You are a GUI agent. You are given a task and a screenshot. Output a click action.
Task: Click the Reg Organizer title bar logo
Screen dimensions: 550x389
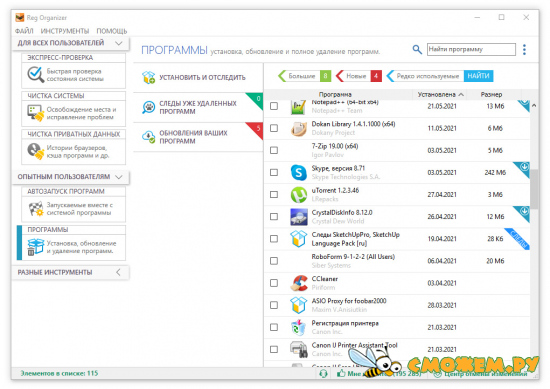point(20,18)
